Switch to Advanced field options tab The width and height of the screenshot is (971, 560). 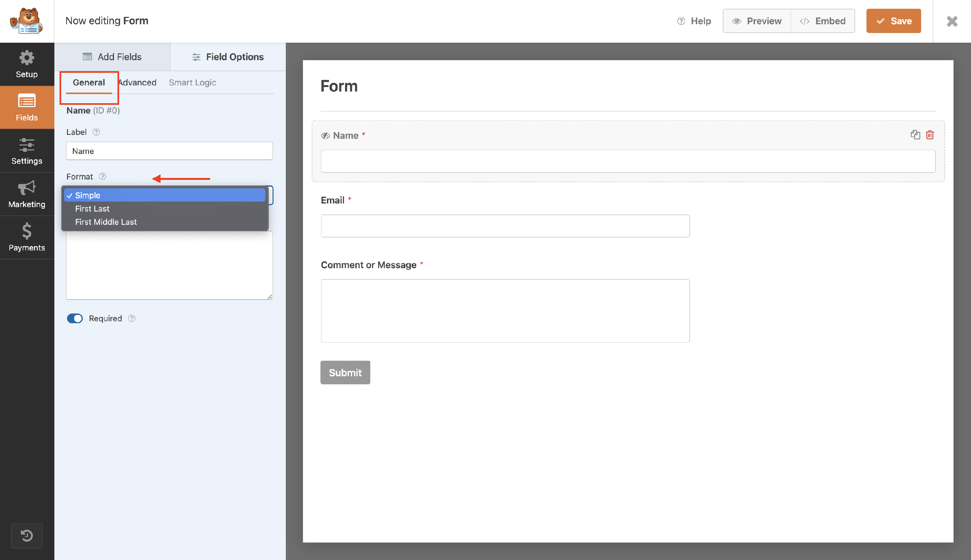point(138,82)
